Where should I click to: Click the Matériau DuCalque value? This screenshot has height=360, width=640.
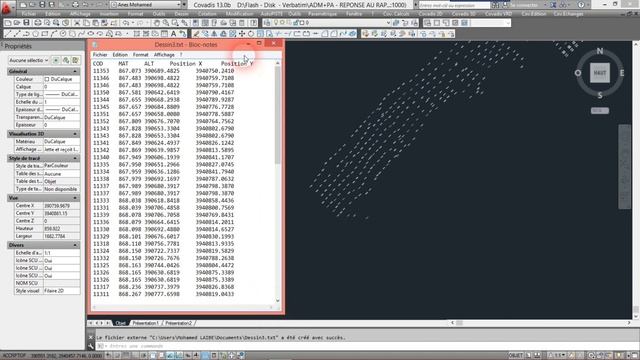61,142
